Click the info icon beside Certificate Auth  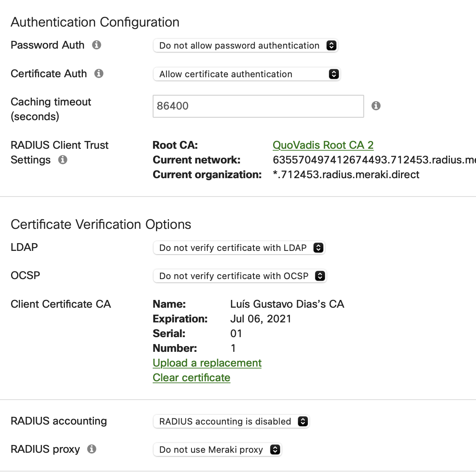tap(99, 74)
